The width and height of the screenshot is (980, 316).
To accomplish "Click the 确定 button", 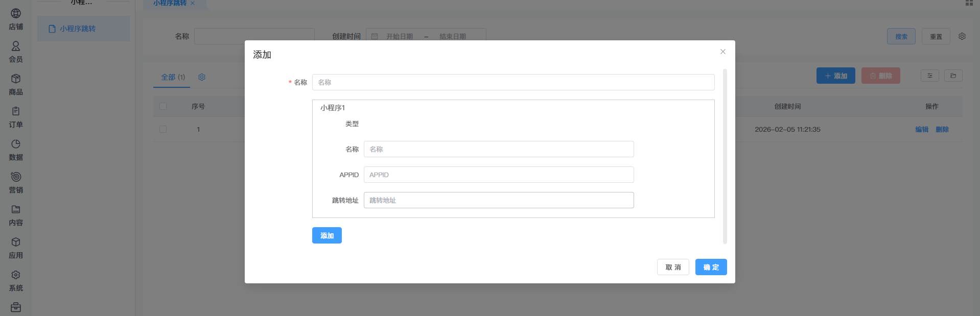I will (711, 267).
